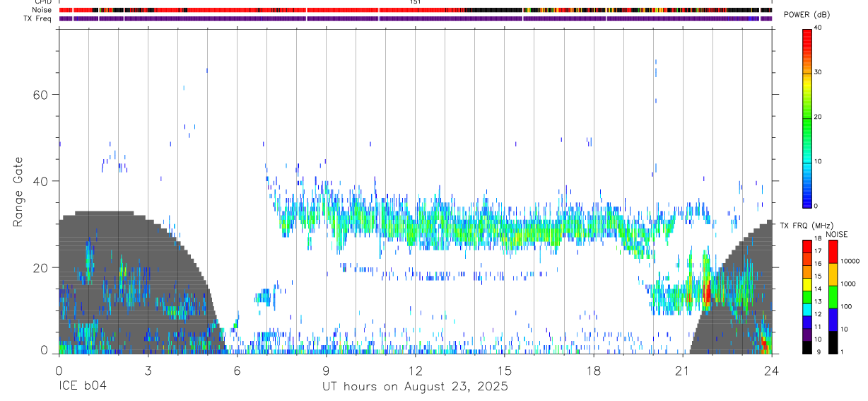
Task: Click the orange segment of NOISE color bar
Action: click(833, 273)
